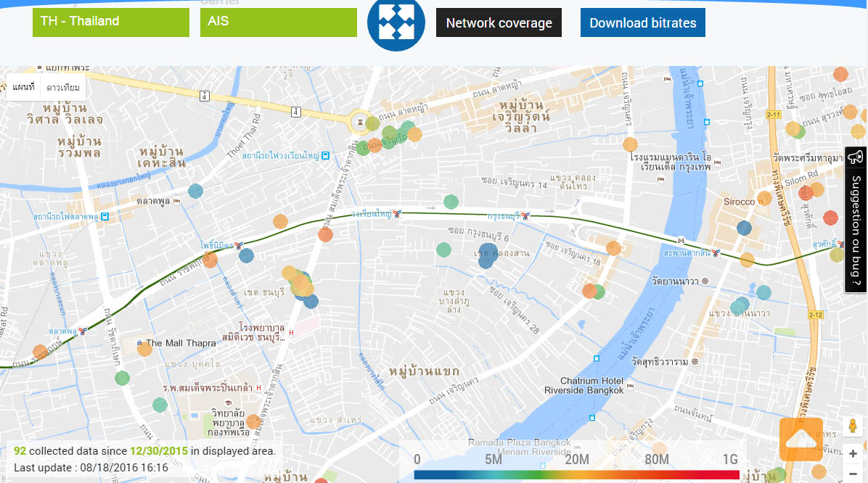Viewport: 868px width, 483px height.
Task: Click the blue four-arrows logo icon
Action: [x=396, y=23]
